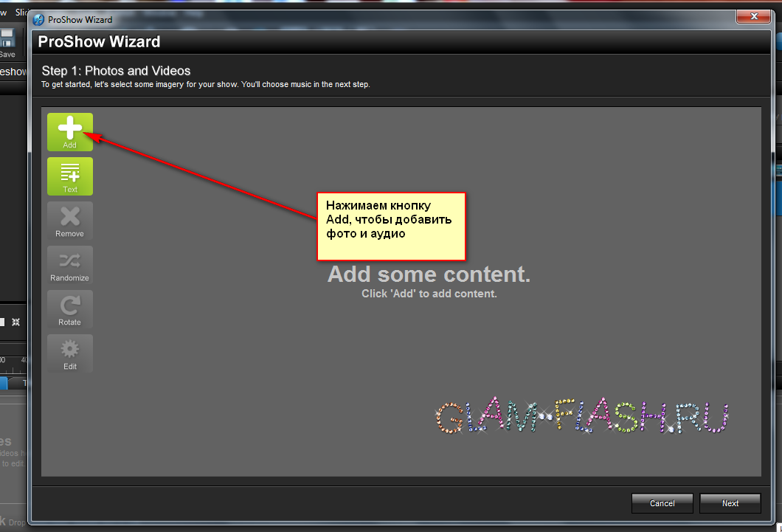Open Edit with the gear icon
The height and width of the screenshot is (532, 782).
point(70,353)
